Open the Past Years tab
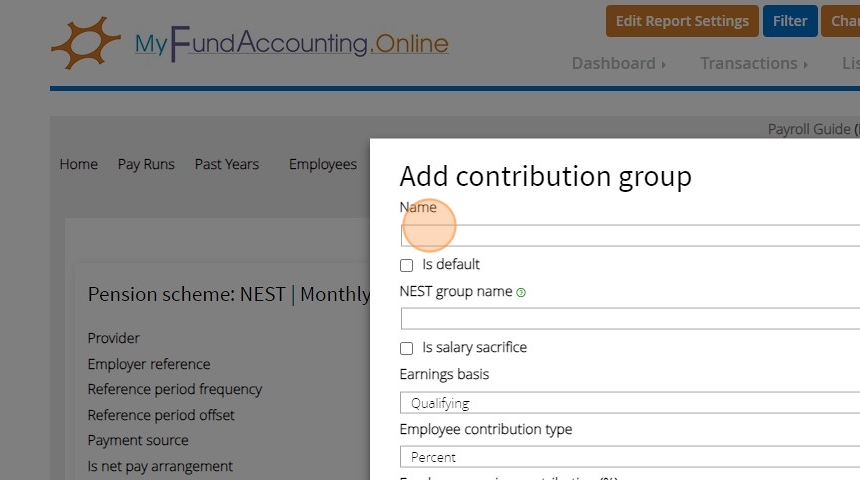 click(x=227, y=164)
